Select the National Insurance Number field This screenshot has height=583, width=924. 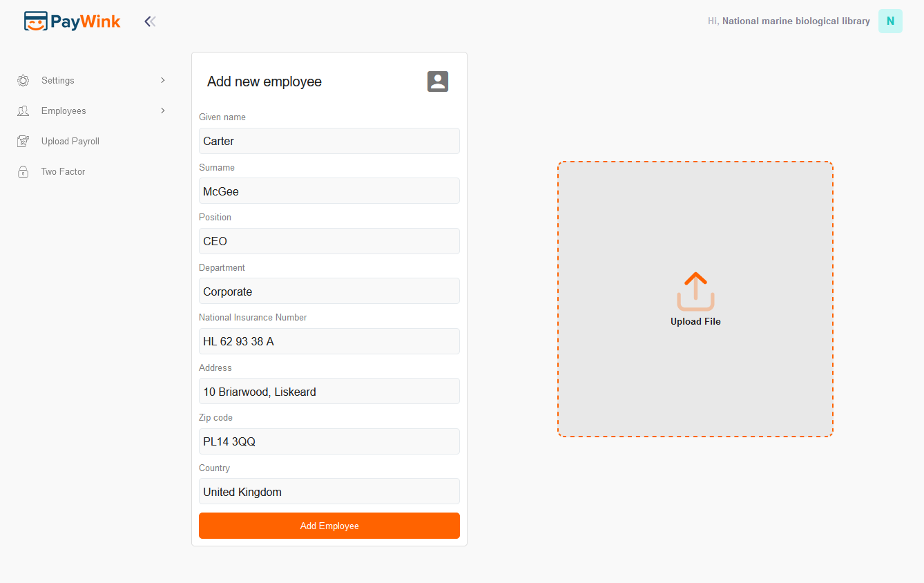(329, 341)
